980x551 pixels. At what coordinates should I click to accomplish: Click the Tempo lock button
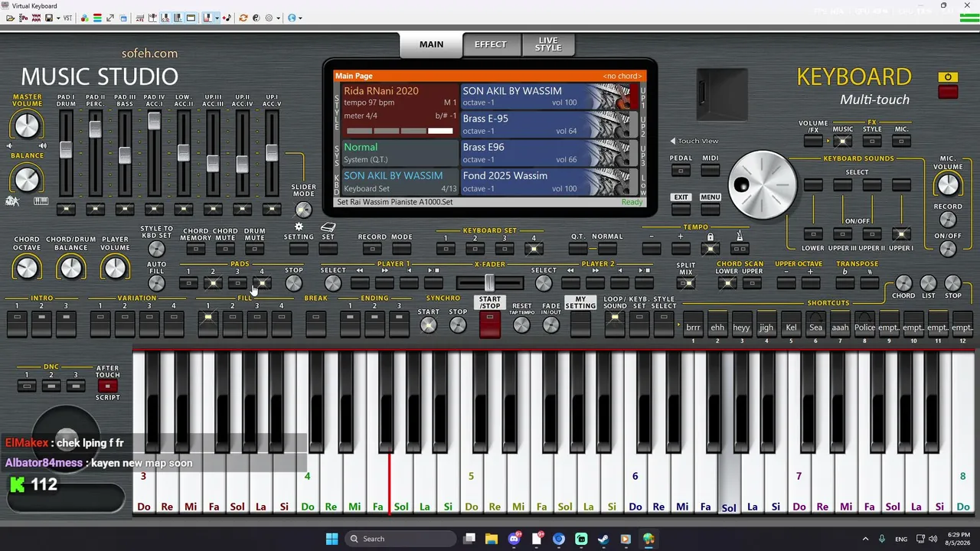coord(710,248)
